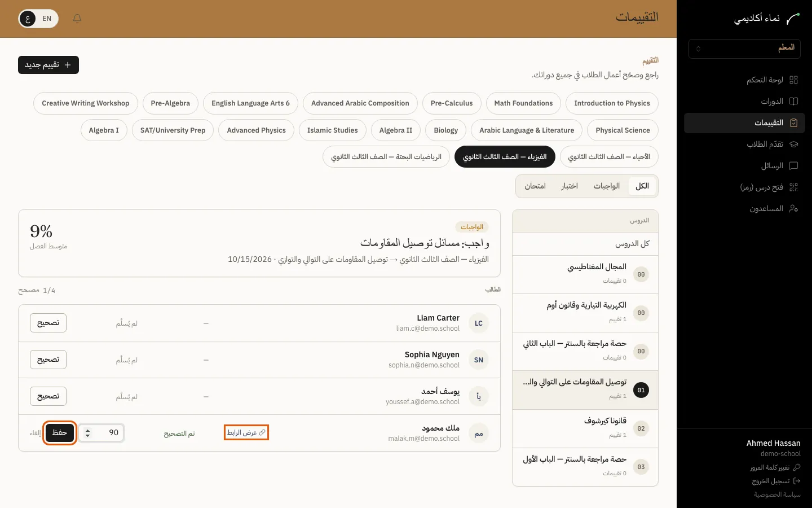The image size is (812, 508).
Task: Select lesson حصة مراجعة بالسنتر — الباب الأول
Action: 585,467
